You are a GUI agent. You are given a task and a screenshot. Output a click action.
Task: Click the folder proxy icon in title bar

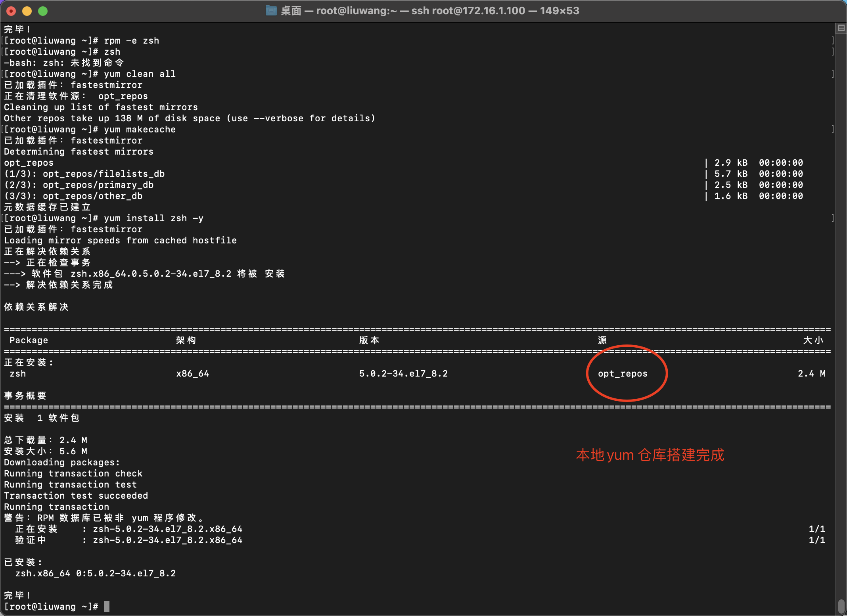(271, 11)
